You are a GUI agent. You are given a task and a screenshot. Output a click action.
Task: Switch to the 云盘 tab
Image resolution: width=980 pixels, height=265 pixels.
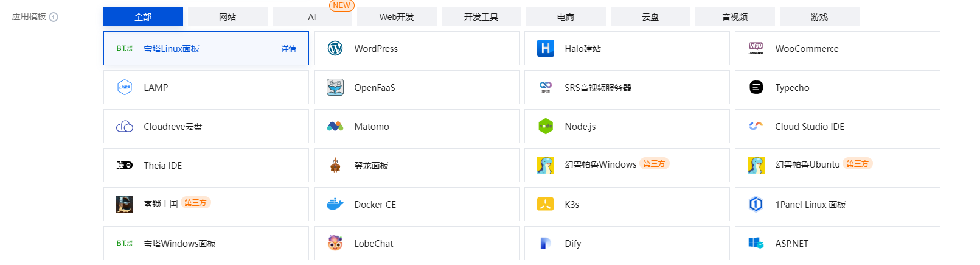[650, 16]
